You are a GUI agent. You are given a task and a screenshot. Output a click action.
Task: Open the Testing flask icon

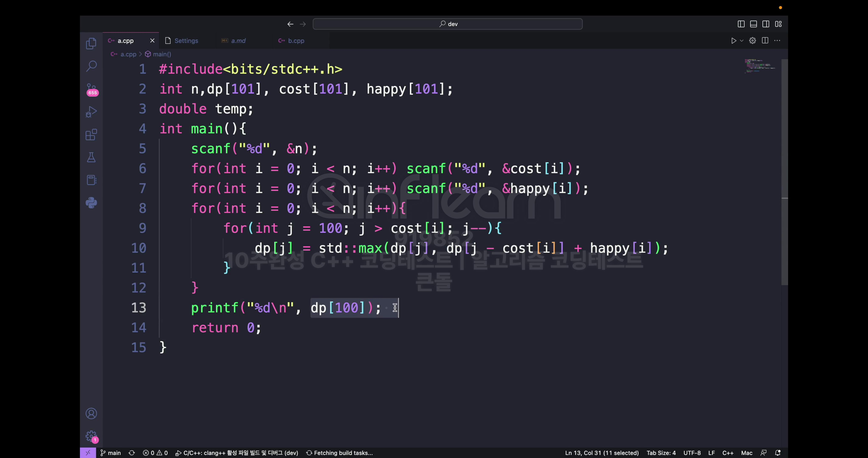pyautogui.click(x=91, y=158)
